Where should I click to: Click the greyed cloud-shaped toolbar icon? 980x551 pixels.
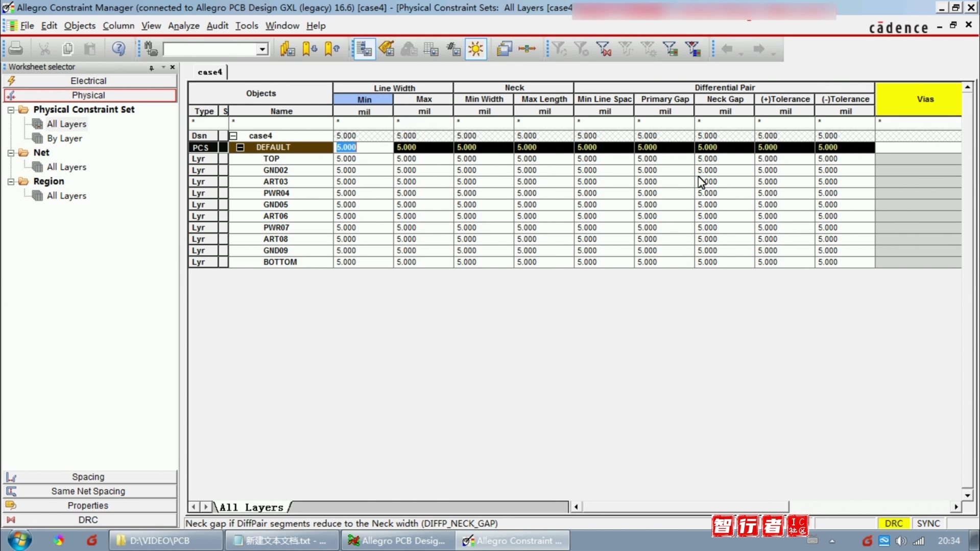pyautogui.click(x=409, y=49)
